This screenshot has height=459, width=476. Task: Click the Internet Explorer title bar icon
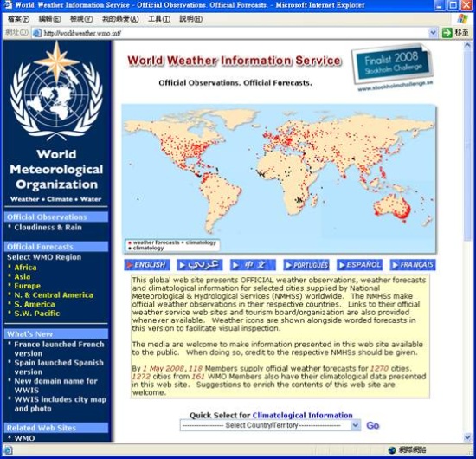pos(7,5)
